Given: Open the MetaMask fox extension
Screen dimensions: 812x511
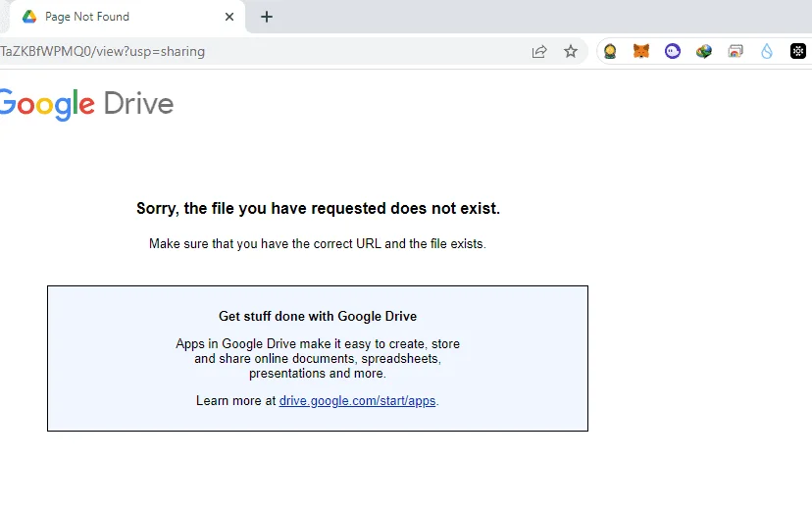Looking at the screenshot, I should [x=641, y=51].
